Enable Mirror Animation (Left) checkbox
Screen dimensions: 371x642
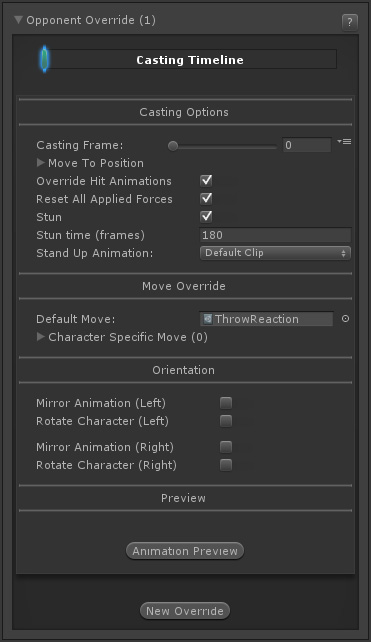point(226,403)
